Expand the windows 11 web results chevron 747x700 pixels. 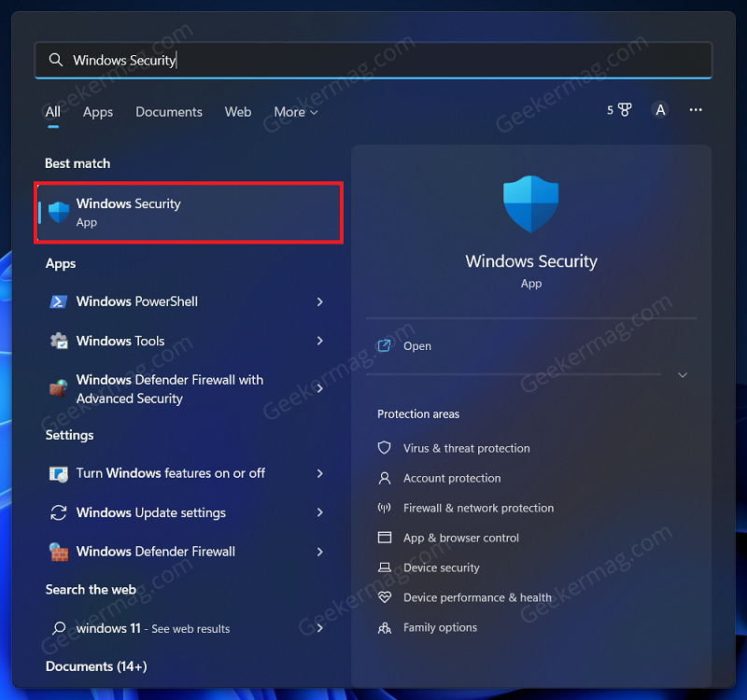click(320, 628)
